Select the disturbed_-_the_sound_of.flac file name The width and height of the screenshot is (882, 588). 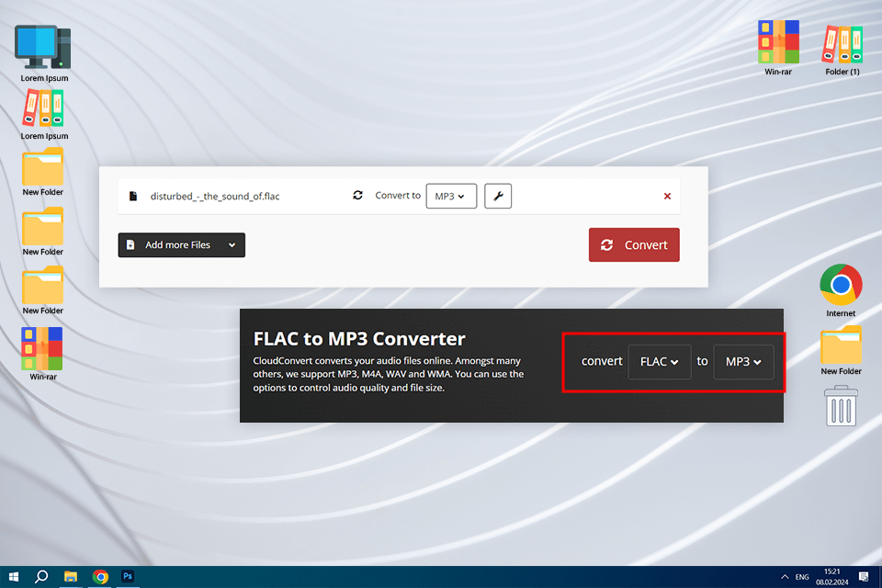[215, 196]
